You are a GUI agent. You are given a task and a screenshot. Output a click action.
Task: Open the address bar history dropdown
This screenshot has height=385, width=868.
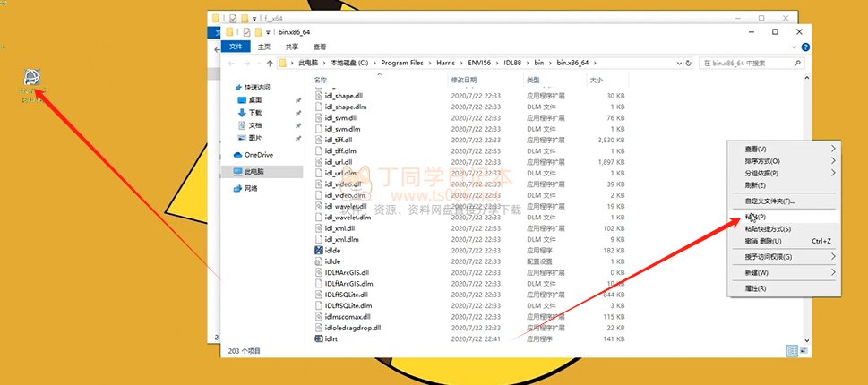pyautogui.click(x=680, y=63)
